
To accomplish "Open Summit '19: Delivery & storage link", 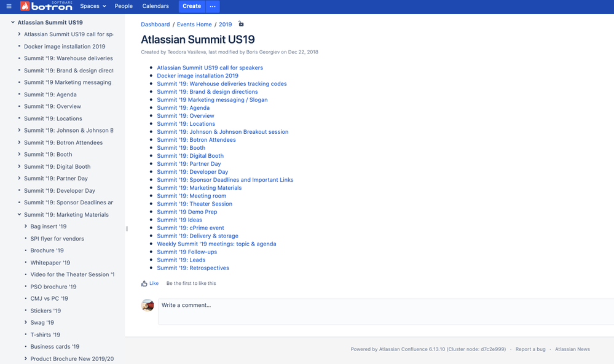I will point(198,236).
